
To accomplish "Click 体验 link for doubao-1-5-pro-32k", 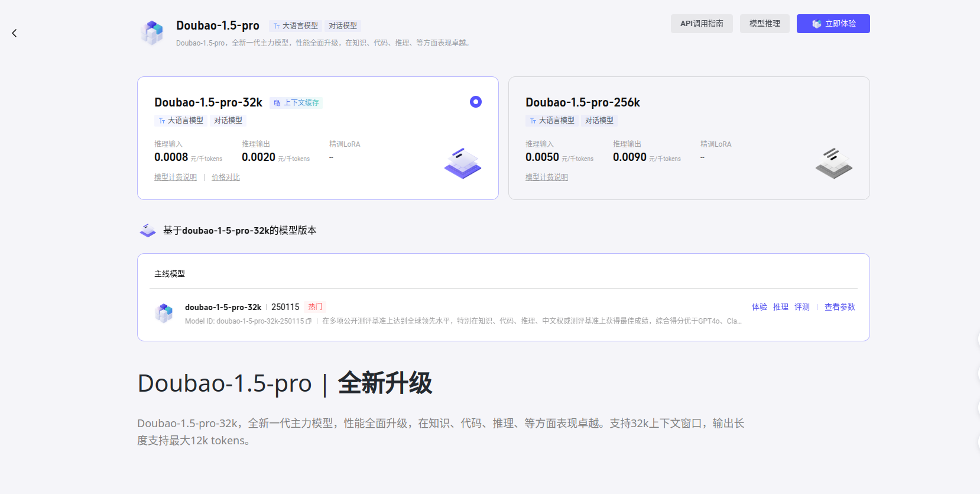I will tap(760, 307).
